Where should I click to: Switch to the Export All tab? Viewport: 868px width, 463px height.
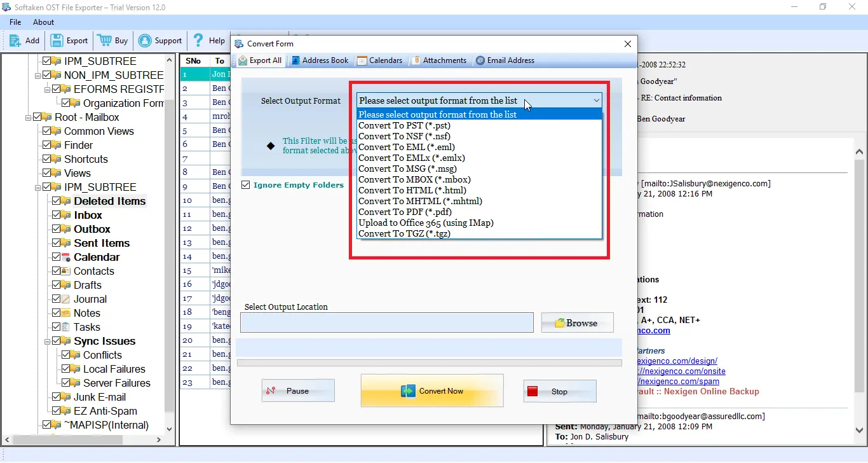coord(260,60)
